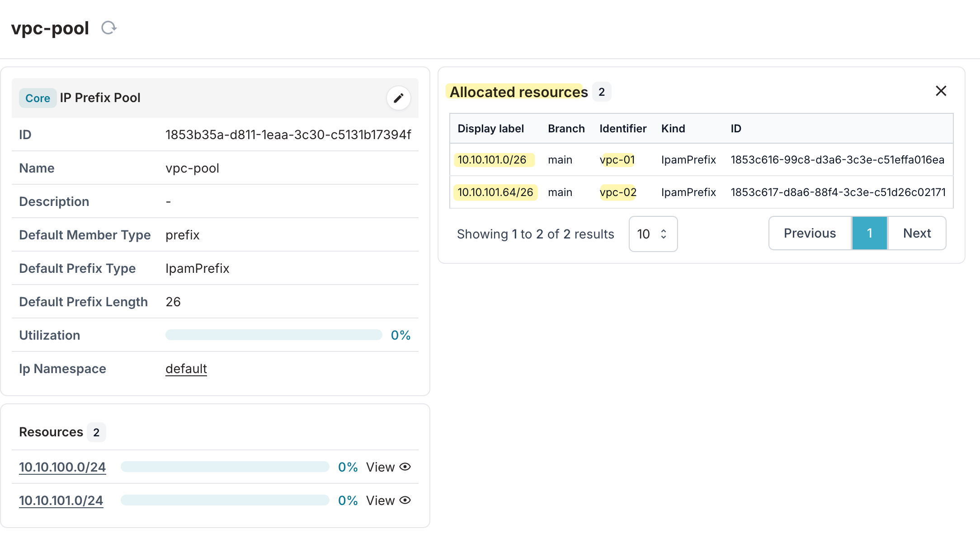Click the eye icon for 10.10.101.0/24
Viewport: 980px width, 533px height.
click(x=405, y=500)
